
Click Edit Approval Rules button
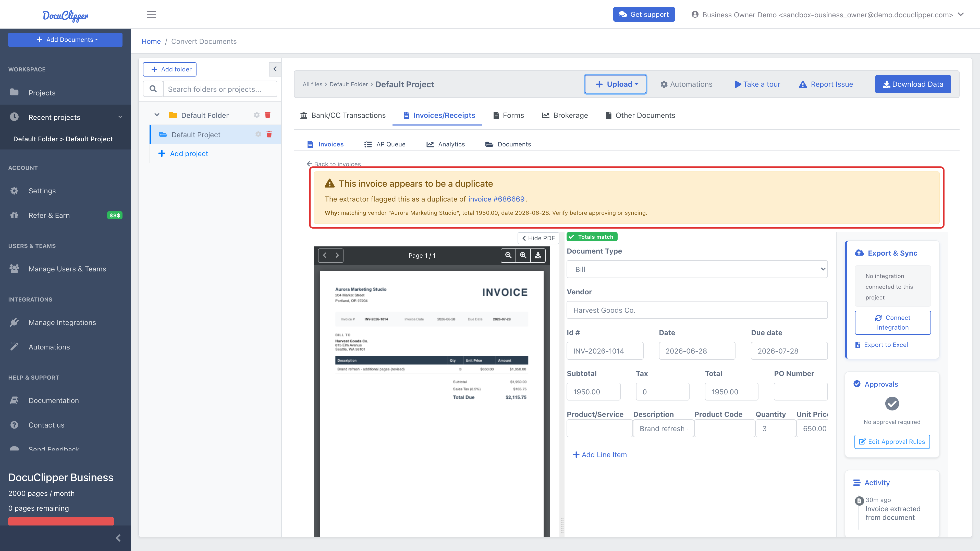point(892,442)
